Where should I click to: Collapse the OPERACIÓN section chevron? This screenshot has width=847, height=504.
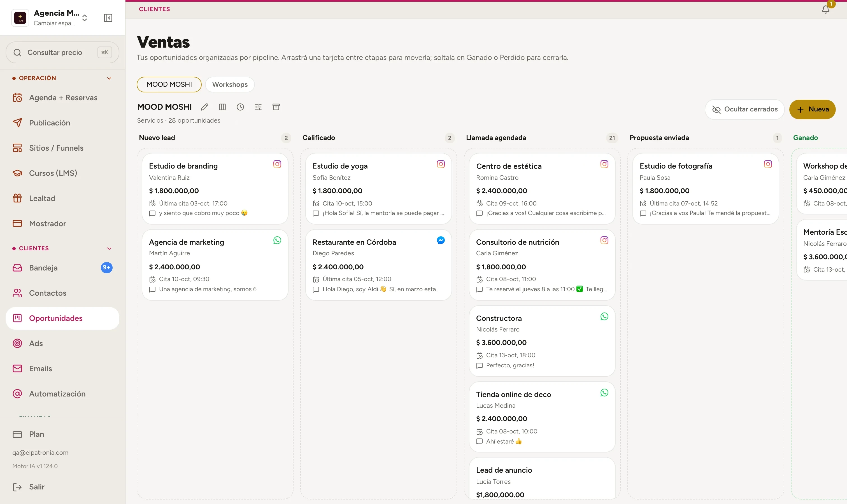(109, 78)
